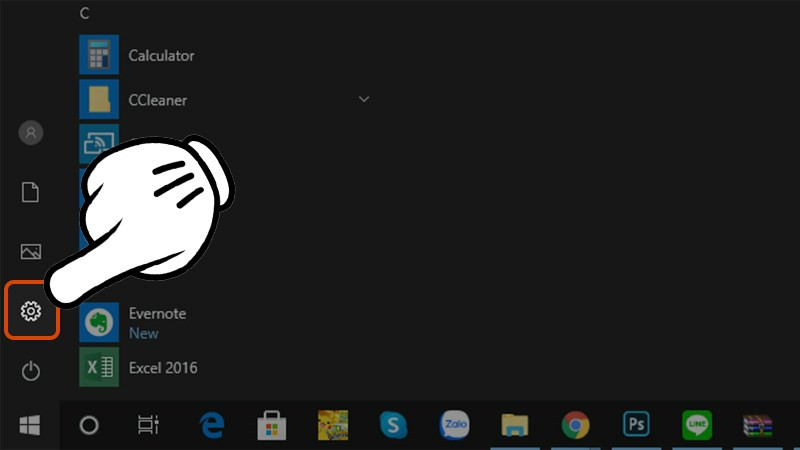Viewport: 800px width, 450px height.
Task: Open Evernote from the app list
Action: (156, 314)
